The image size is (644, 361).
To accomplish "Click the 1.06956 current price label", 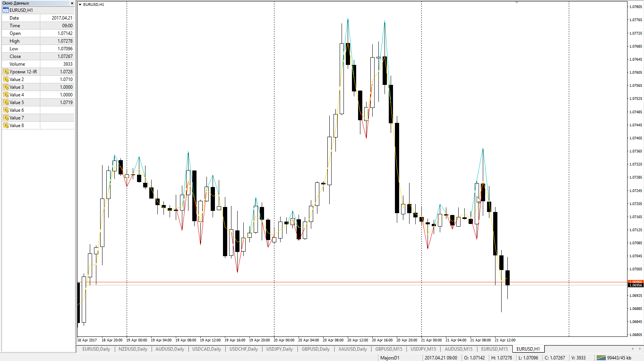I will click(636, 285).
